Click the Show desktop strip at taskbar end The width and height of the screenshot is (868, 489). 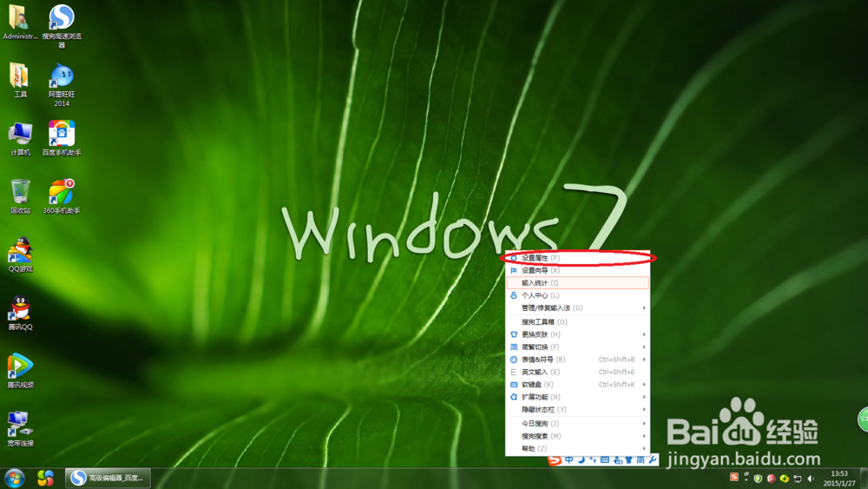click(x=864, y=478)
